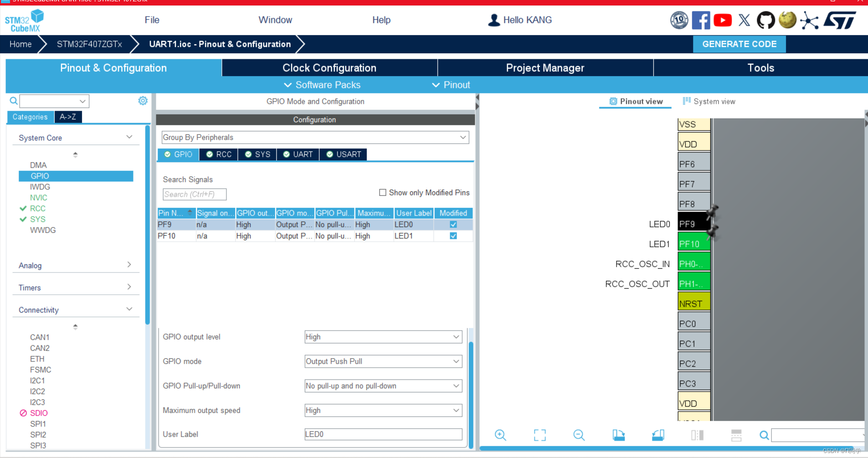Go to Home breadcrumb
Viewport: 868px width, 458px height.
click(21, 44)
